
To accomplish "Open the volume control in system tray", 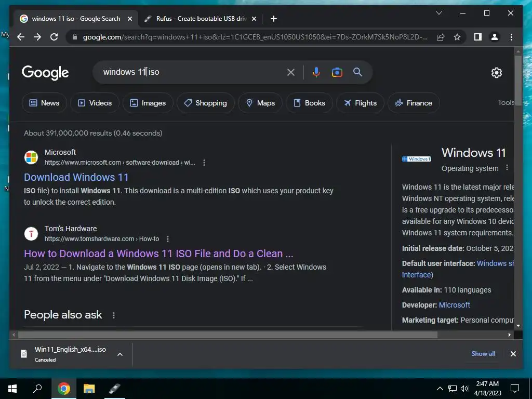I will pos(464,389).
